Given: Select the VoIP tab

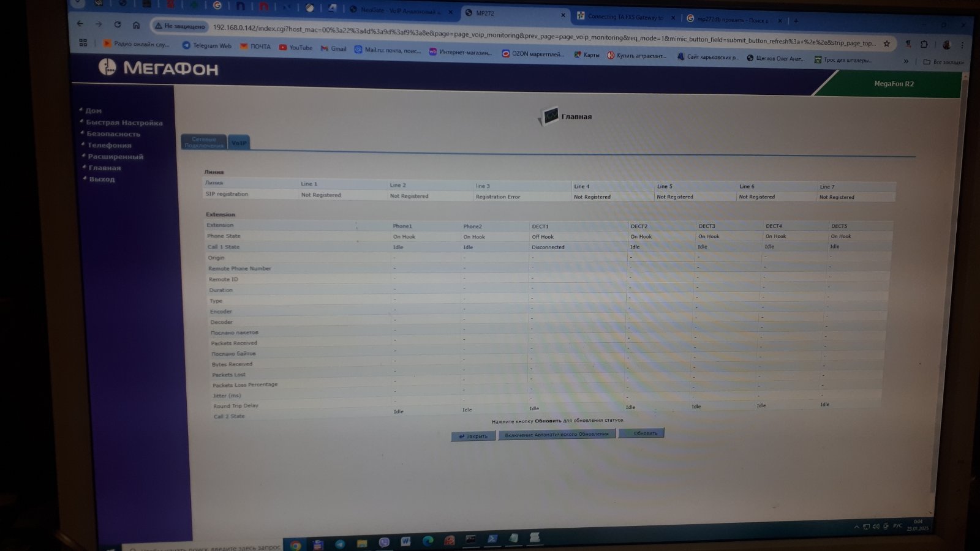Looking at the screenshot, I should (239, 143).
